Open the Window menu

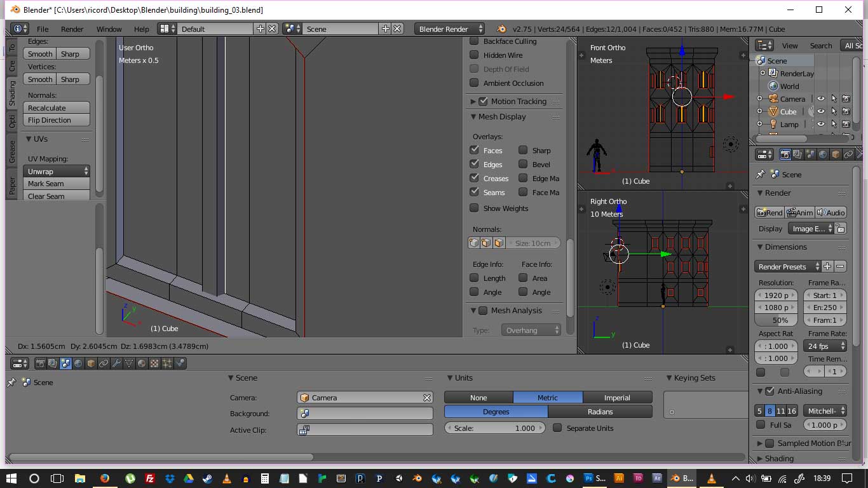pos(109,29)
